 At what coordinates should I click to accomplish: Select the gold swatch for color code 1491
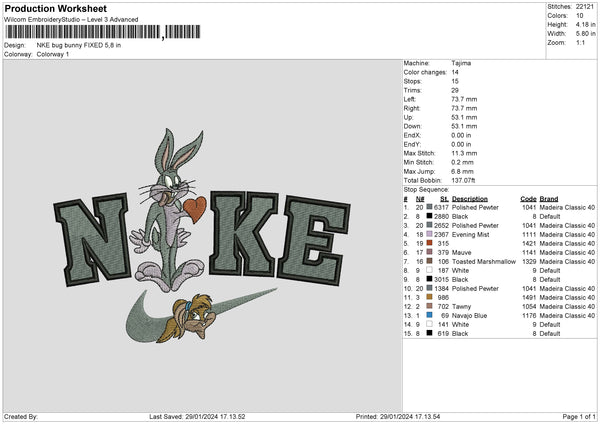pyautogui.click(x=429, y=297)
